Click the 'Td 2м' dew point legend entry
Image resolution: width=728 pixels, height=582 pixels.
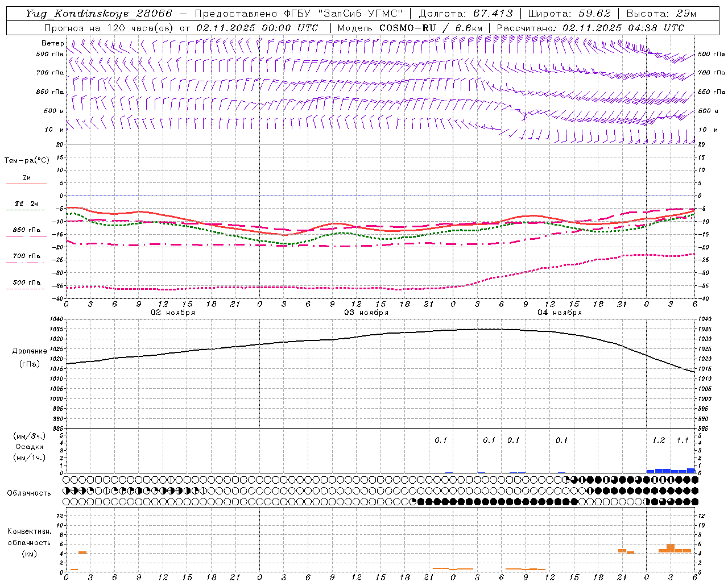[27, 203]
